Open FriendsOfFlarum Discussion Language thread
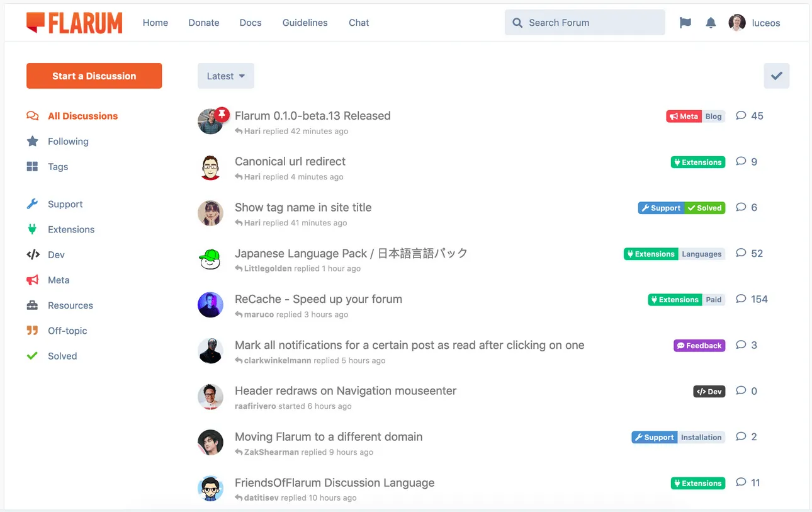812x512 pixels. point(335,482)
